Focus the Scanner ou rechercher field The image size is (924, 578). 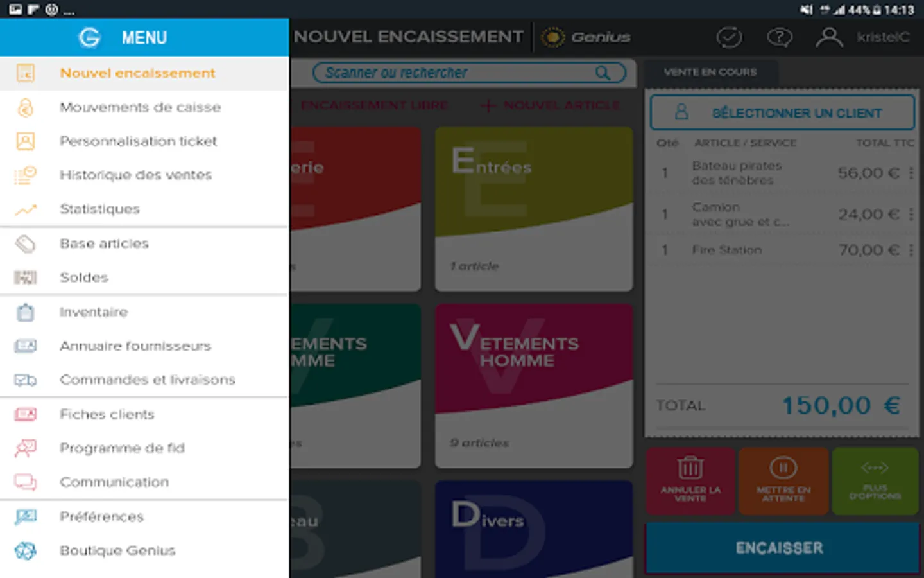(469, 73)
